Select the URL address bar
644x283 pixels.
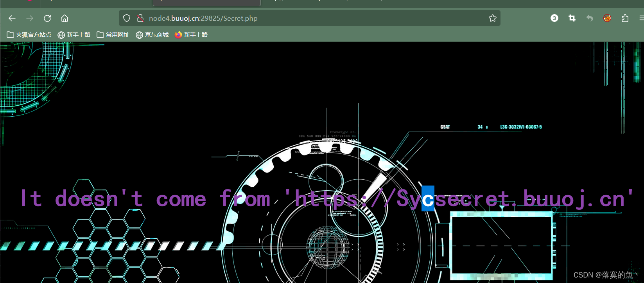click(310, 18)
